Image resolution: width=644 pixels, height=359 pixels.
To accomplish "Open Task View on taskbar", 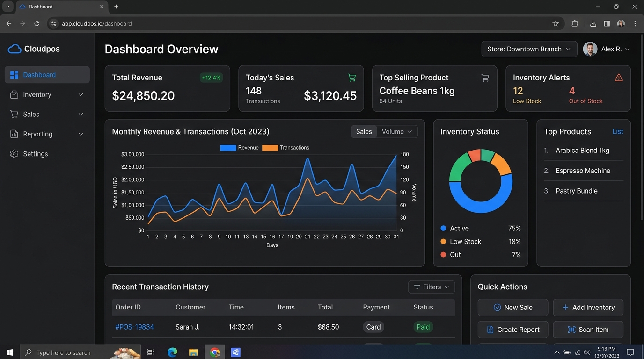I will (151, 352).
